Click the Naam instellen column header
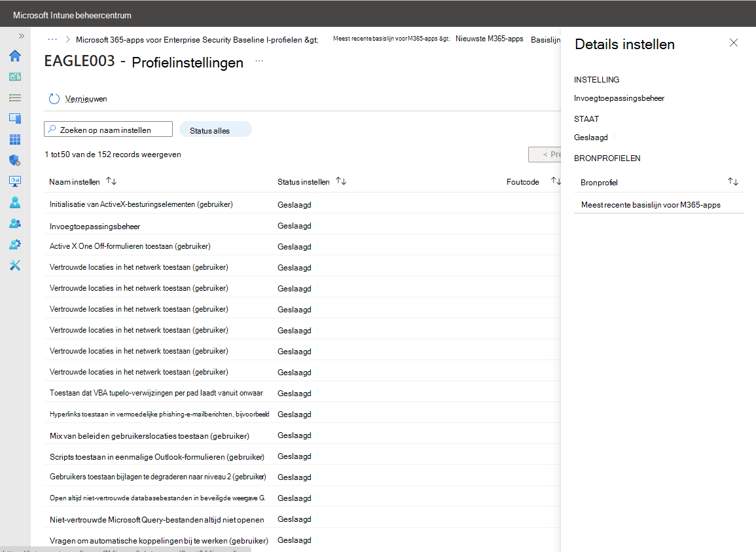The width and height of the screenshot is (756, 552). tap(74, 182)
